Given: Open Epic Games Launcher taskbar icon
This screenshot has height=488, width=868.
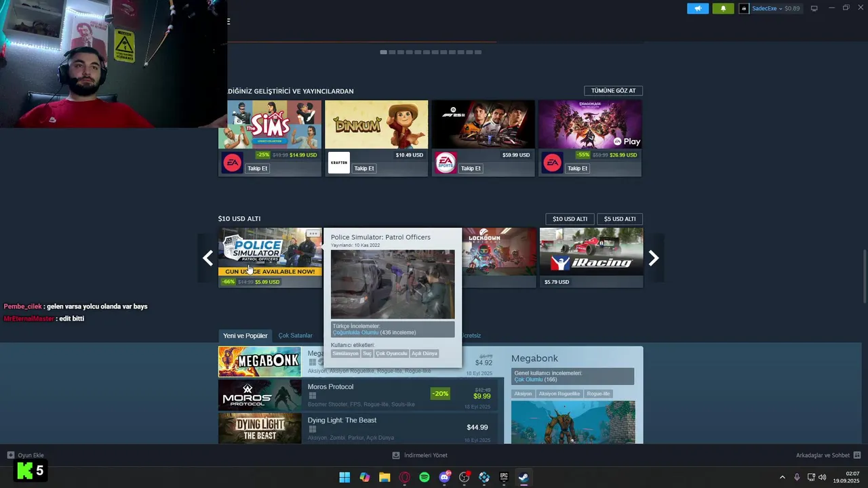Looking at the screenshot, I should (504, 477).
